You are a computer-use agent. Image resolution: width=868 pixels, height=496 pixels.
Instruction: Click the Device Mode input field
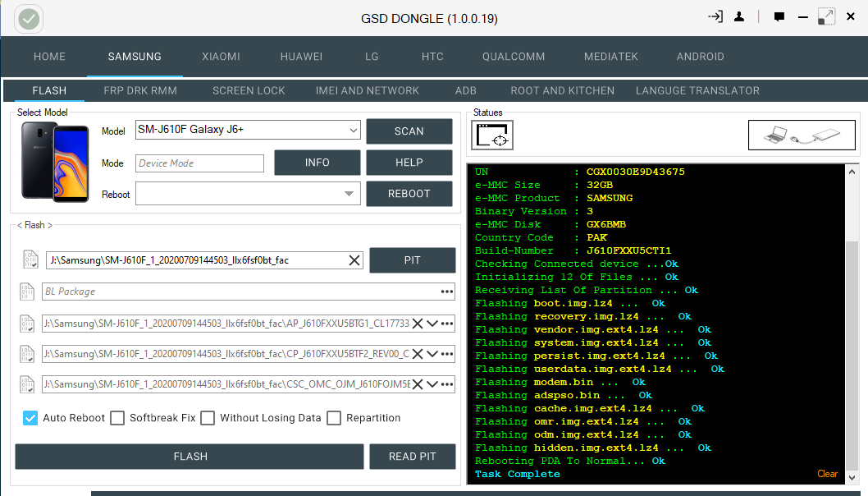tap(200, 163)
